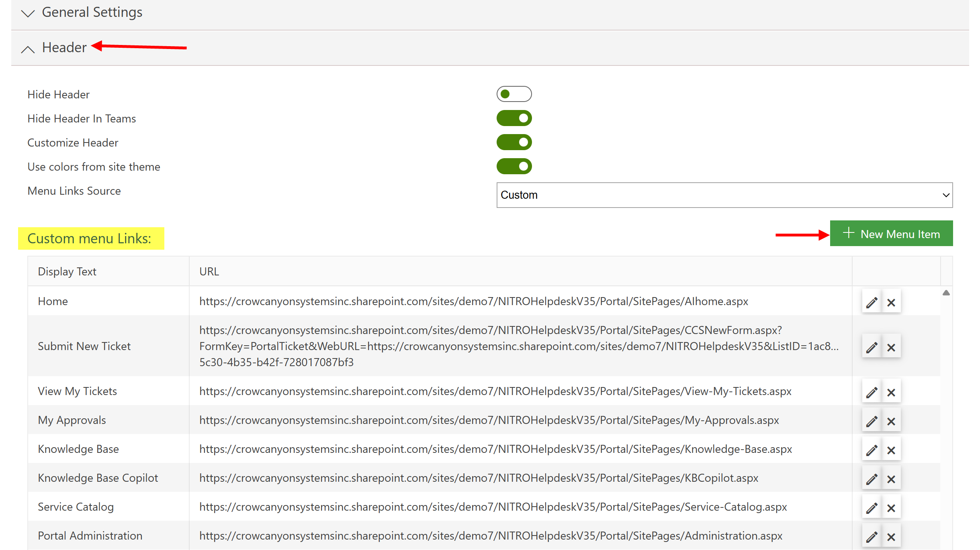The height and width of the screenshot is (550, 980).
Task: Turn off Customize Header toggle
Action: point(514,142)
